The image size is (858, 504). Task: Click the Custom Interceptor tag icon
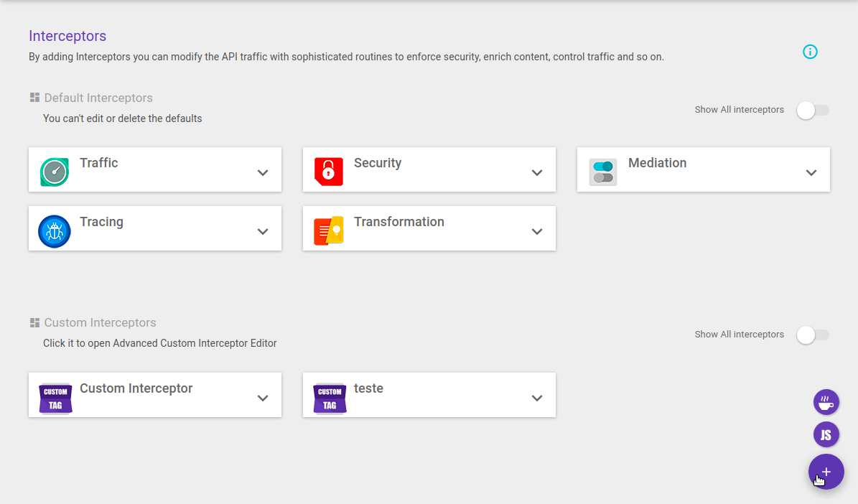coord(55,398)
